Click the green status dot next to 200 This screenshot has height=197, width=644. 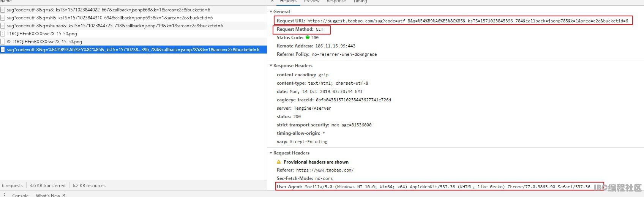pos(308,38)
